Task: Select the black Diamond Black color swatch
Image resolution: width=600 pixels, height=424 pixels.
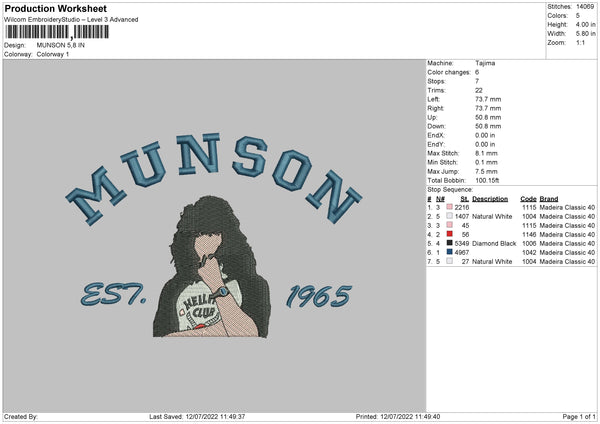Action: (449, 243)
